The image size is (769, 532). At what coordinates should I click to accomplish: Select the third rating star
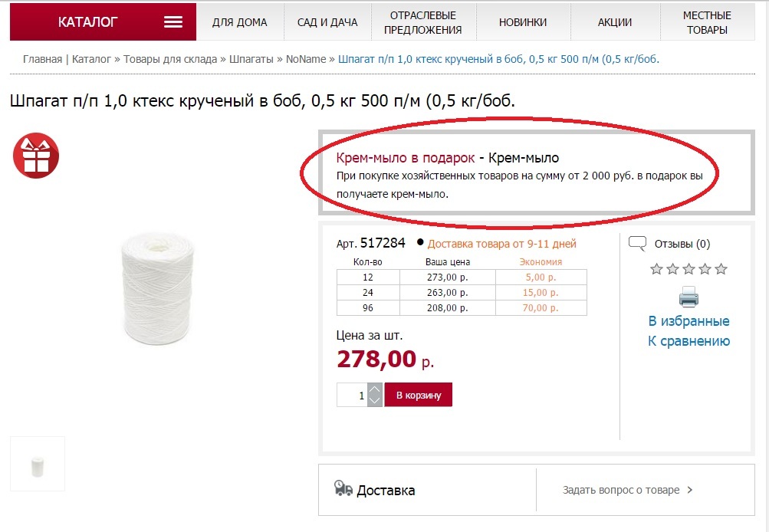tap(688, 269)
